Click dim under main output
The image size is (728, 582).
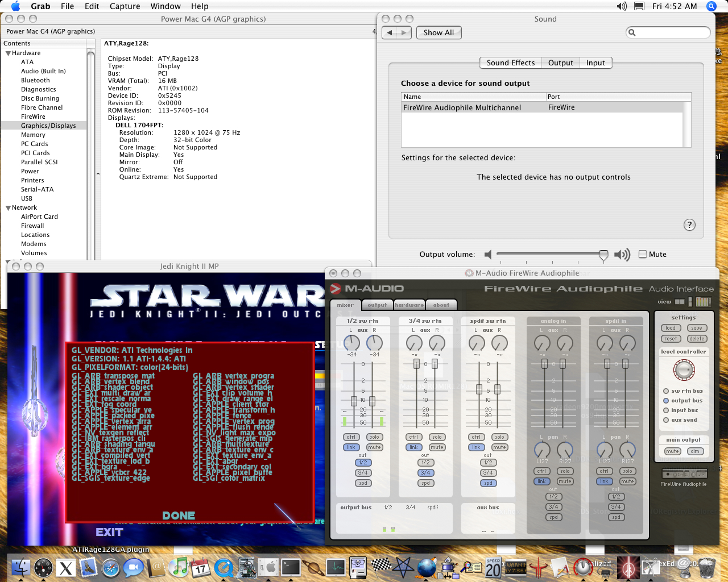click(x=695, y=451)
